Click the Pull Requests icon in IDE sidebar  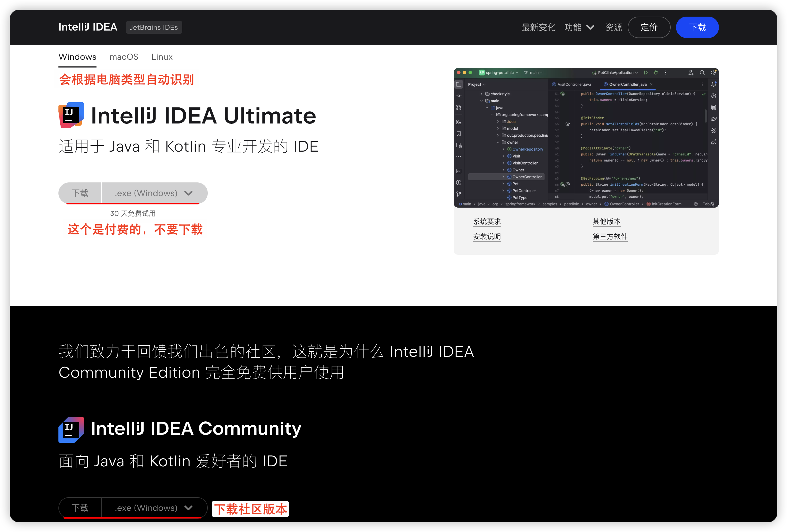tap(459, 107)
